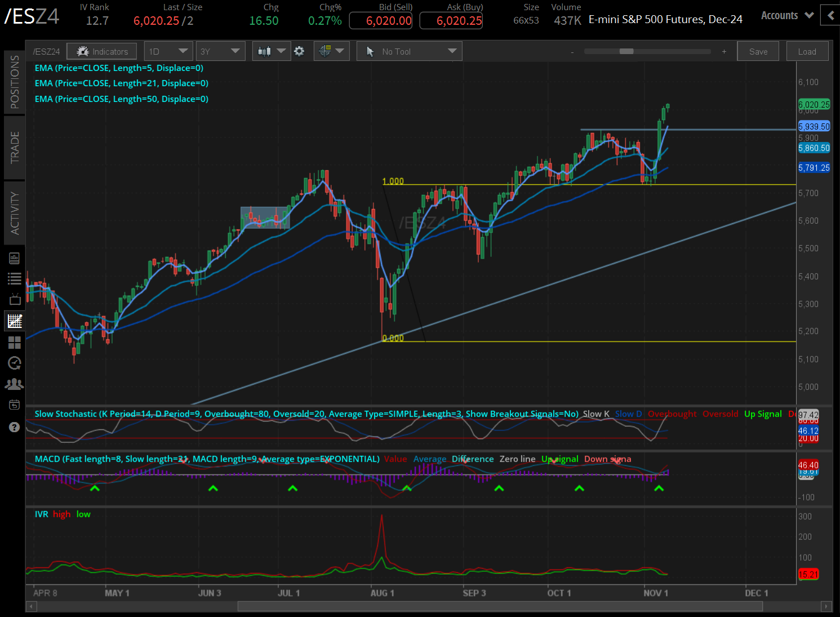840x617 pixels.
Task: Select the chart icon in the left sidebar
Action: [x=14, y=321]
